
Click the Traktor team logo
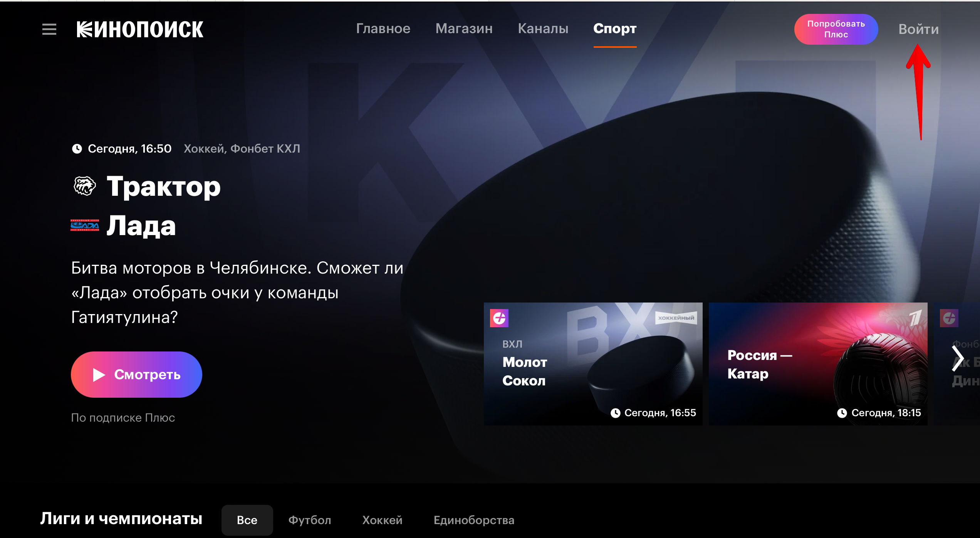pos(84,187)
